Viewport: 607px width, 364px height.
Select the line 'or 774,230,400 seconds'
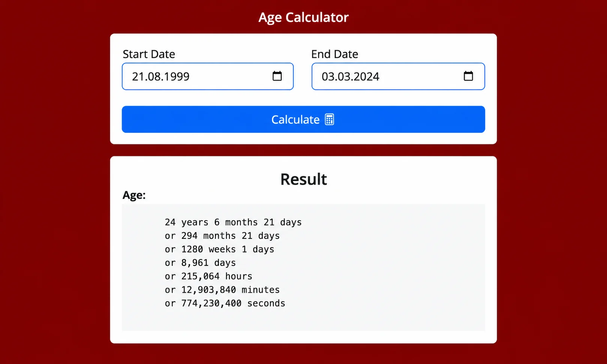[225, 303]
